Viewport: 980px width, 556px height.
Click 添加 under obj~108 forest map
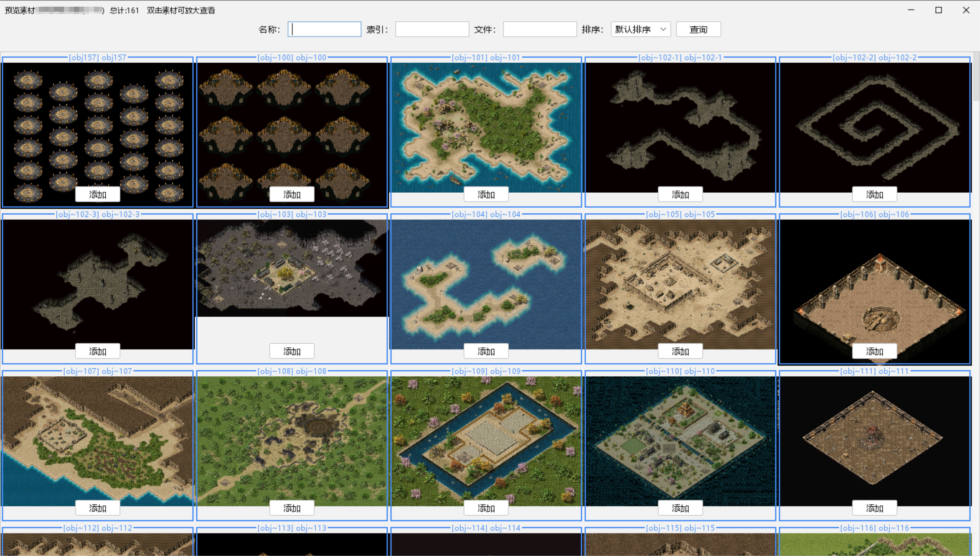[x=292, y=508]
